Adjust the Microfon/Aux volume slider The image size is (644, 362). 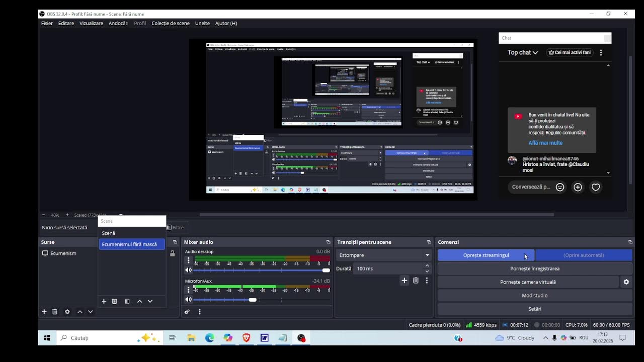point(262,300)
